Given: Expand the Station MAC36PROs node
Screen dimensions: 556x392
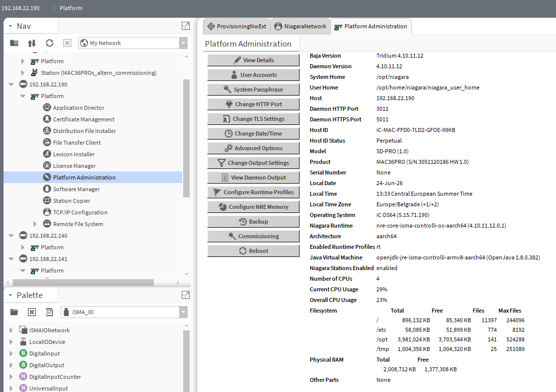Looking at the screenshot, I should pos(23,73).
